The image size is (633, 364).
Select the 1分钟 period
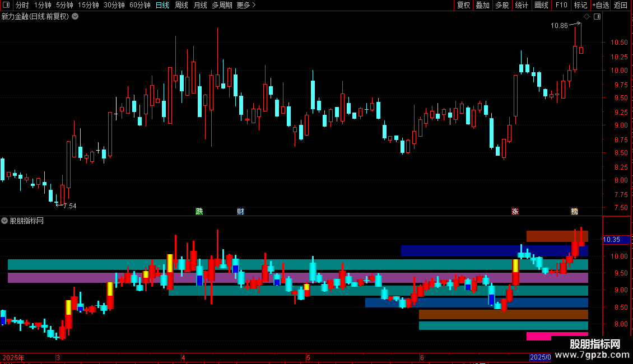coord(43,5)
